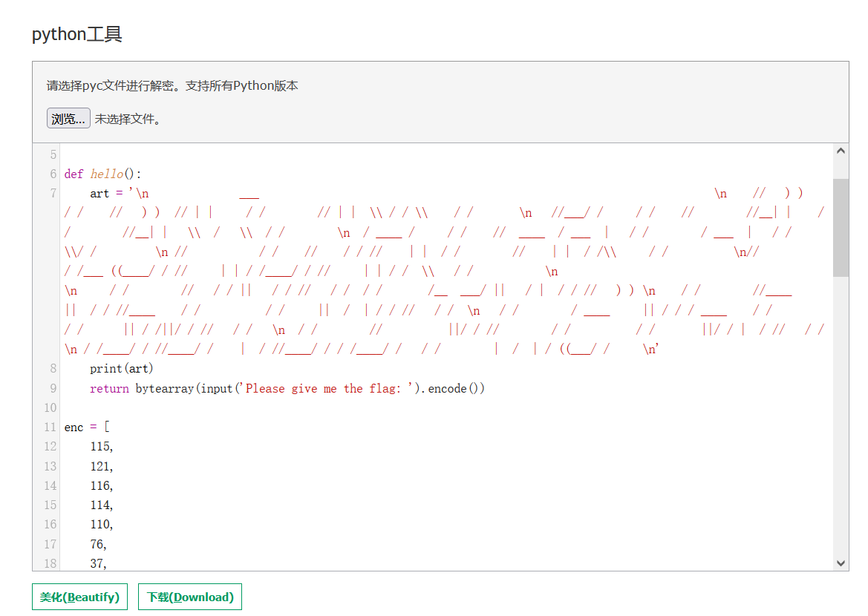Click the scrollbar track below the thumb
Screen dimensions: 868x616
click(841, 416)
